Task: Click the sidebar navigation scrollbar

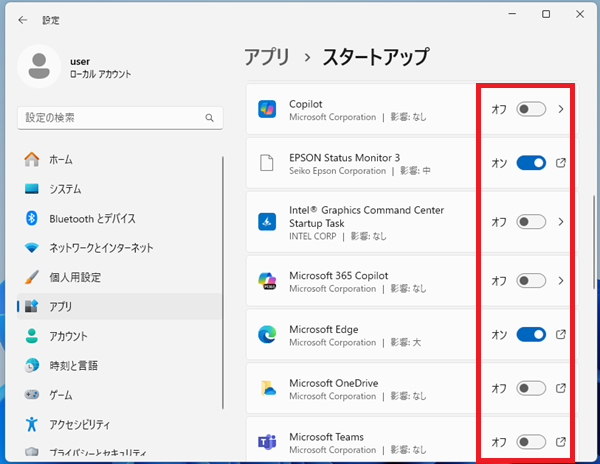Action: point(223,283)
